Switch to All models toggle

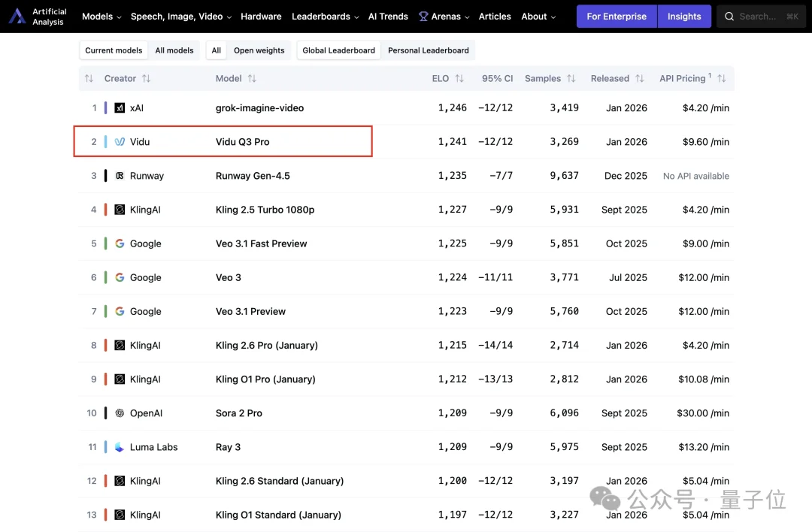point(174,50)
